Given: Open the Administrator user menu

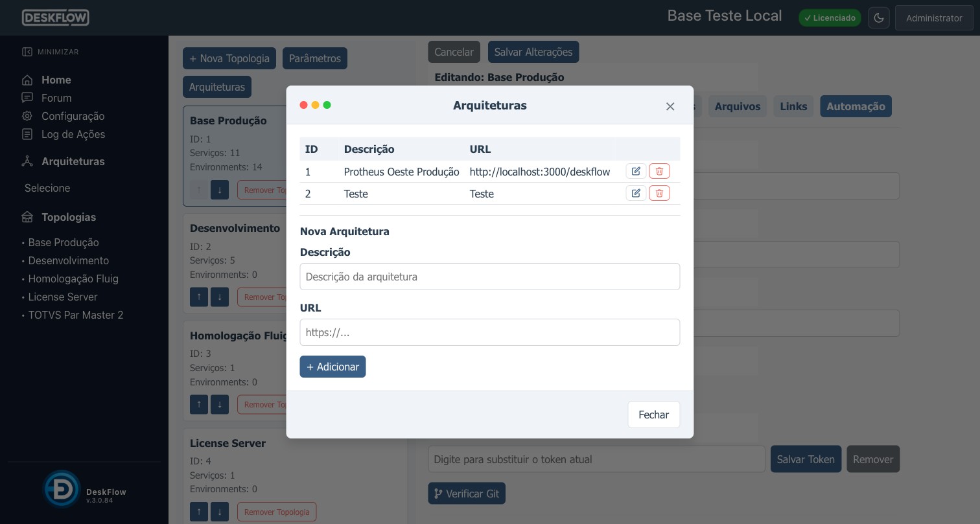Looking at the screenshot, I should (933, 18).
